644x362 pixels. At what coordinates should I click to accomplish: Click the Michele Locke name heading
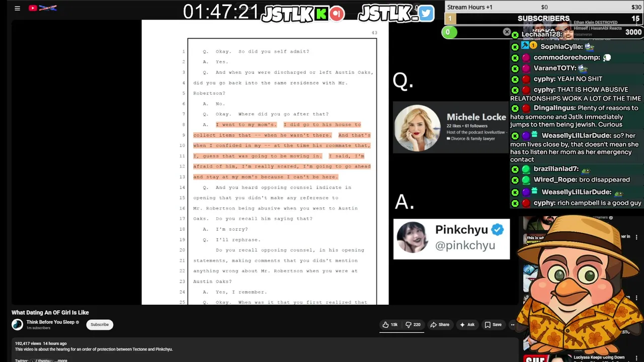(x=476, y=117)
